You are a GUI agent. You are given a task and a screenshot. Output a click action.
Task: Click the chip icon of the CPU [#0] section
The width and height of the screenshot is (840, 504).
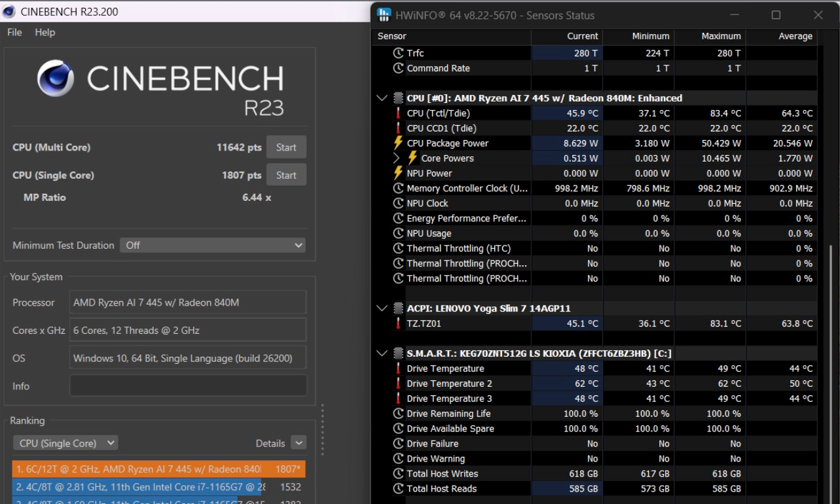pos(398,98)
